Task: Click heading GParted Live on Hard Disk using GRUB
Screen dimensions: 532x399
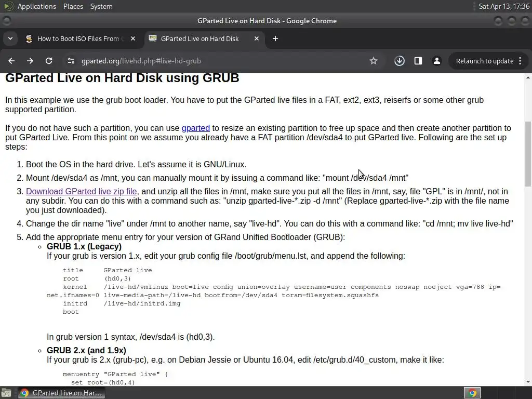Action: click(x=122, y=78)
